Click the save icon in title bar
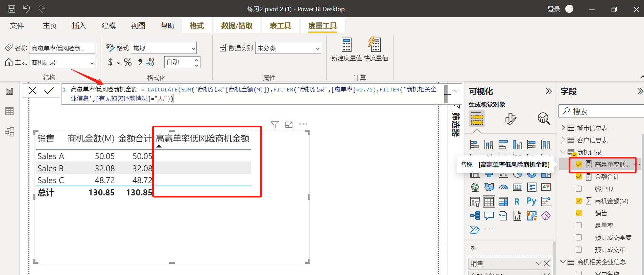The width and height of the screenshot is (644, 275). click(11, 9)
